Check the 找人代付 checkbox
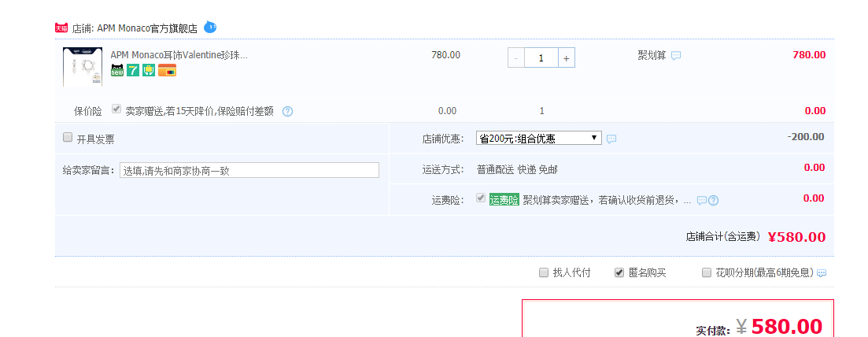 [544, 272]
